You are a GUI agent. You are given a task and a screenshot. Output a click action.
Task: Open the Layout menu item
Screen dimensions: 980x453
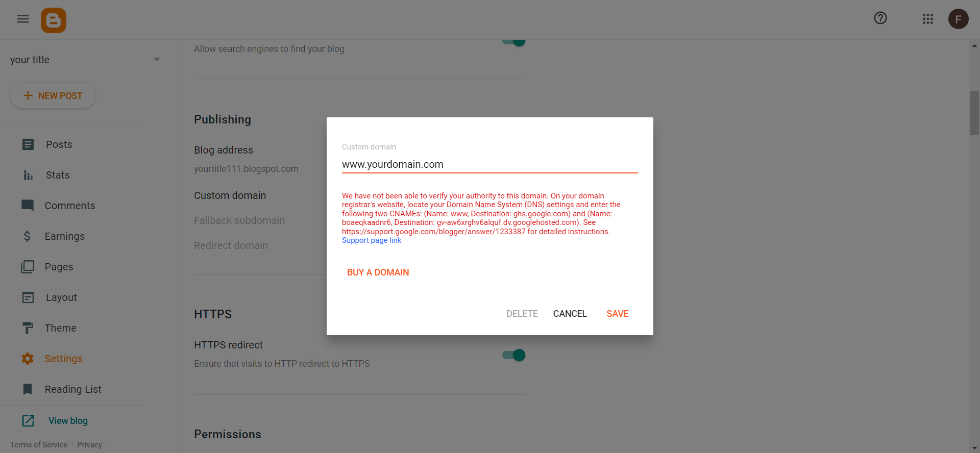(61, 297)
